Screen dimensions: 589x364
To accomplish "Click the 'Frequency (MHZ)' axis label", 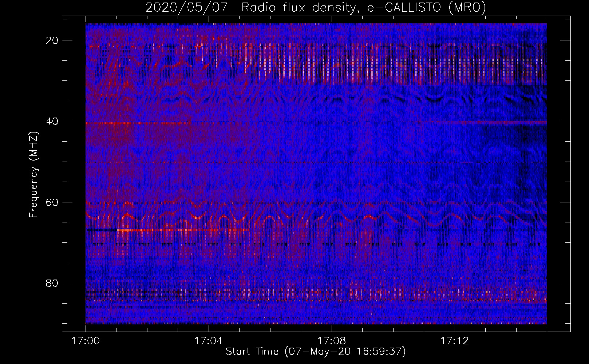I will pyautogui.click(x=33, y=175).
